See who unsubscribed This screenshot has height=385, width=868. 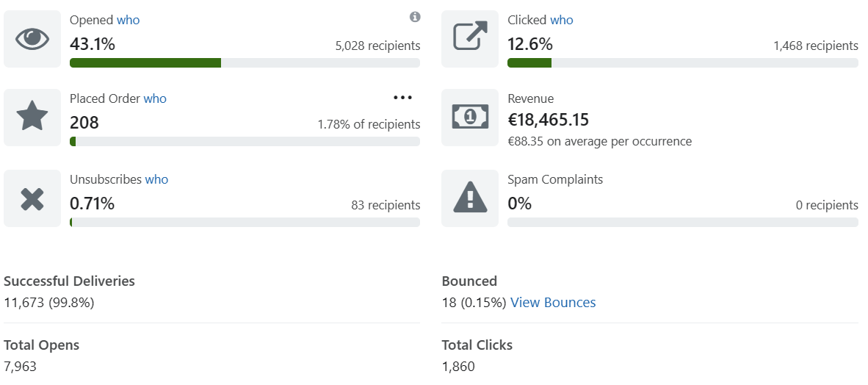(156, 179)
